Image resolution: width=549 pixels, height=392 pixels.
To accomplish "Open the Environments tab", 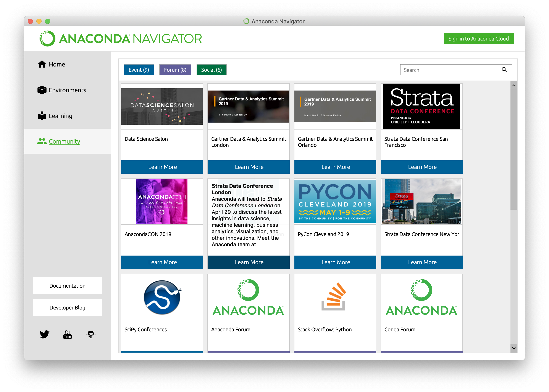I will tap(67, 90).
